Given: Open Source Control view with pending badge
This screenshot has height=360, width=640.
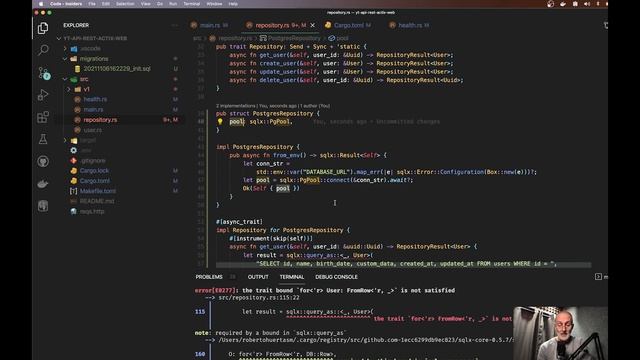Looking at the screenshot, I should point(43,73).
